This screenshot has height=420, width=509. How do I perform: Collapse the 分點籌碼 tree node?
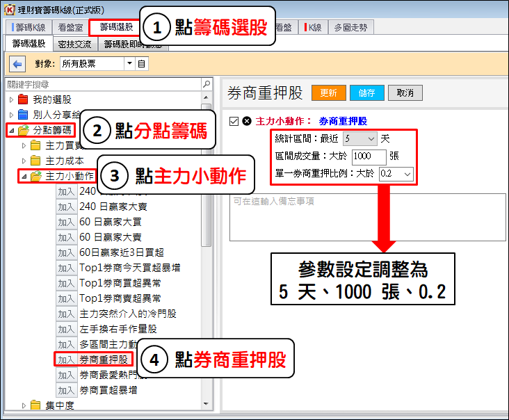[12, 131]
